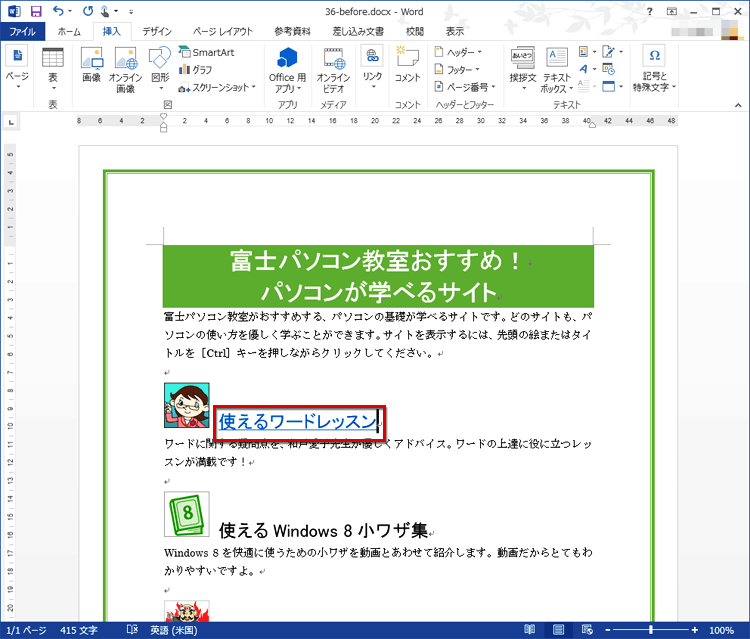Open the リンク button
This screenshot has height=639, width=750.
(x=372, y=68)
